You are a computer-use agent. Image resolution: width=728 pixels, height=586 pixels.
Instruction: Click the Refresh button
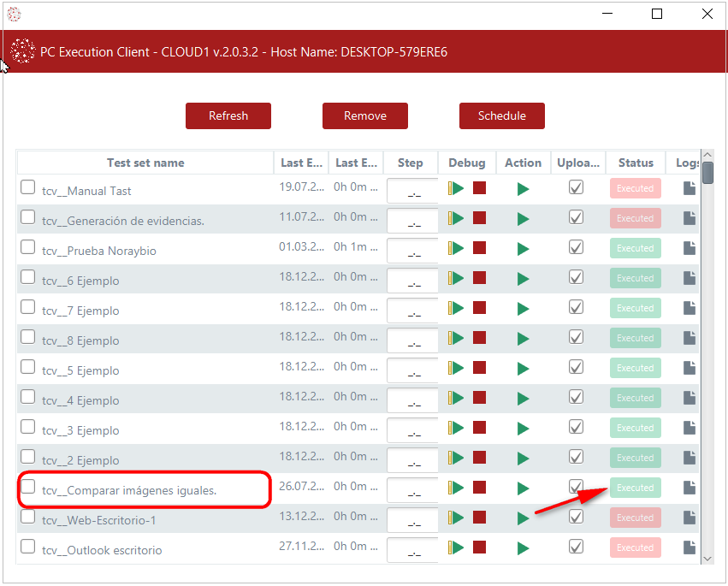(228, 115)
